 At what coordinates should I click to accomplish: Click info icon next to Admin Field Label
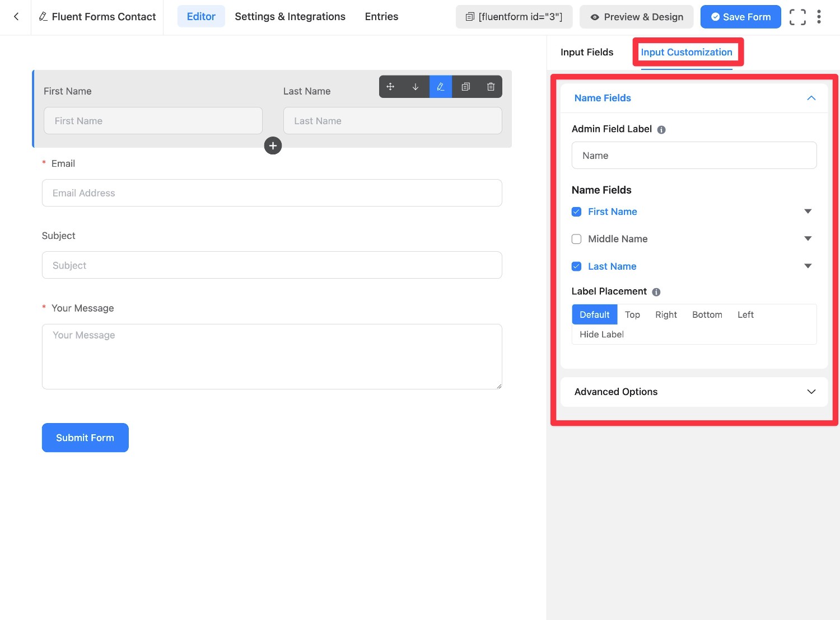661,130
